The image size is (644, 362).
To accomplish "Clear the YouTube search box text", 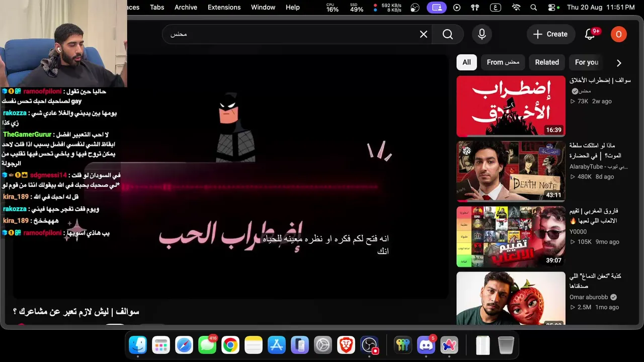I will point(424,34).
